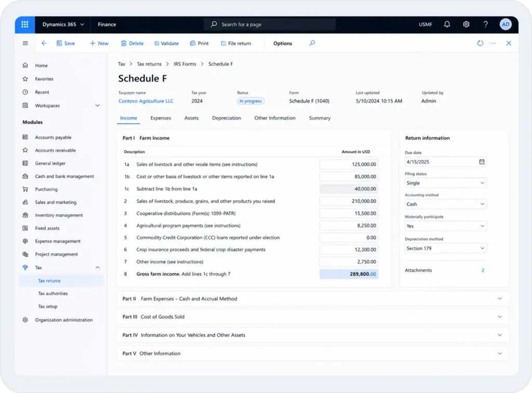This screenshot has height=393, width=532.
Task: Click the Save button
Action: click(x=65, y=44)
